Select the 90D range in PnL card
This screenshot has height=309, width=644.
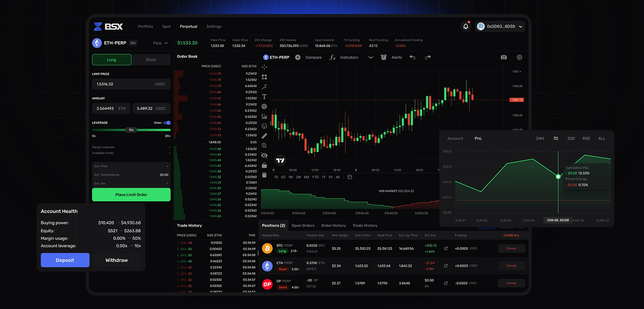coord(586,138)
